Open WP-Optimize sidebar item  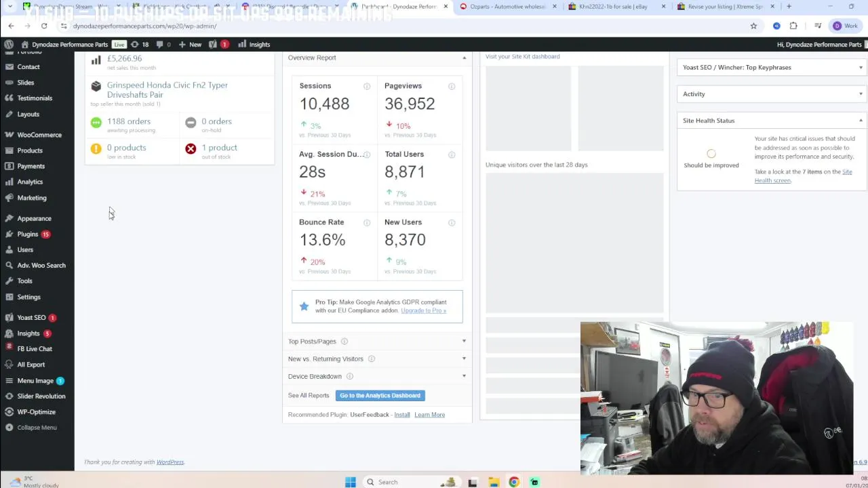point(37,411)
